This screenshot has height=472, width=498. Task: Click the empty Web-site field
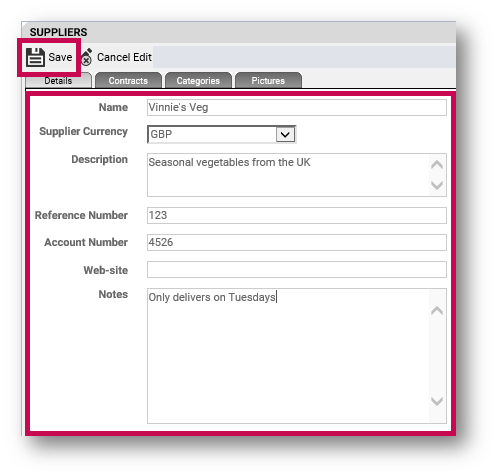click(297, 269)
